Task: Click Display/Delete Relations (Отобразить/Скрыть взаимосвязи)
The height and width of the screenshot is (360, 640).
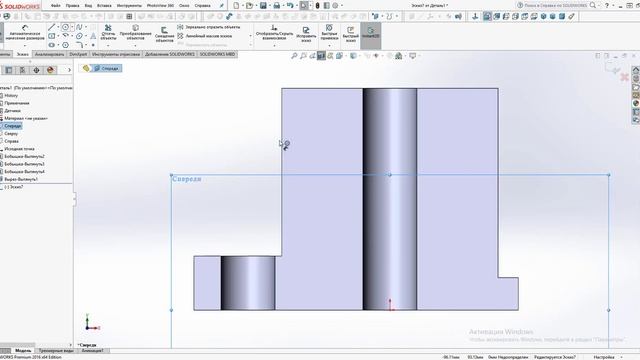Action: [274, 31]
